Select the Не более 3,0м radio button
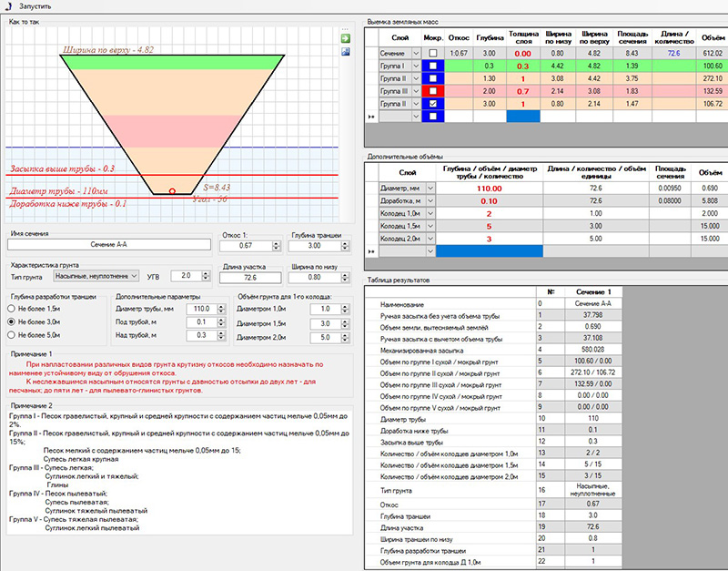The width and height of the screenshot is (728, 571). pos(11,321)
